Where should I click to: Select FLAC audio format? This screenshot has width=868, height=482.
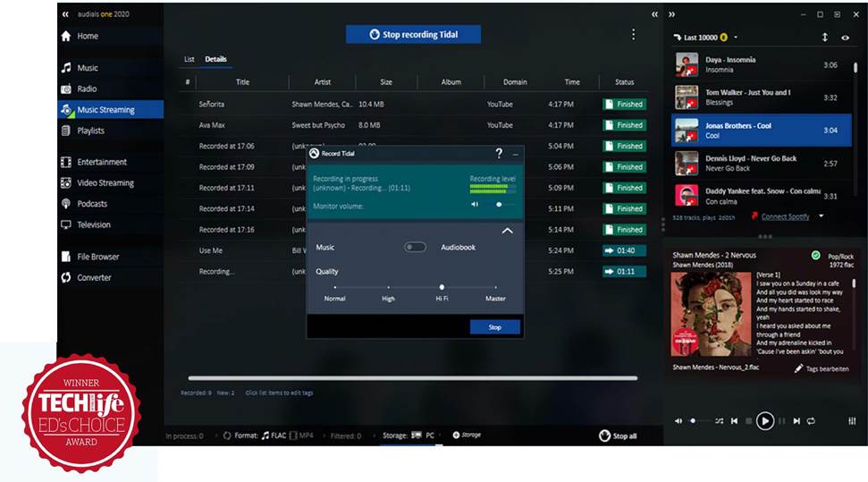coord(274,435)
